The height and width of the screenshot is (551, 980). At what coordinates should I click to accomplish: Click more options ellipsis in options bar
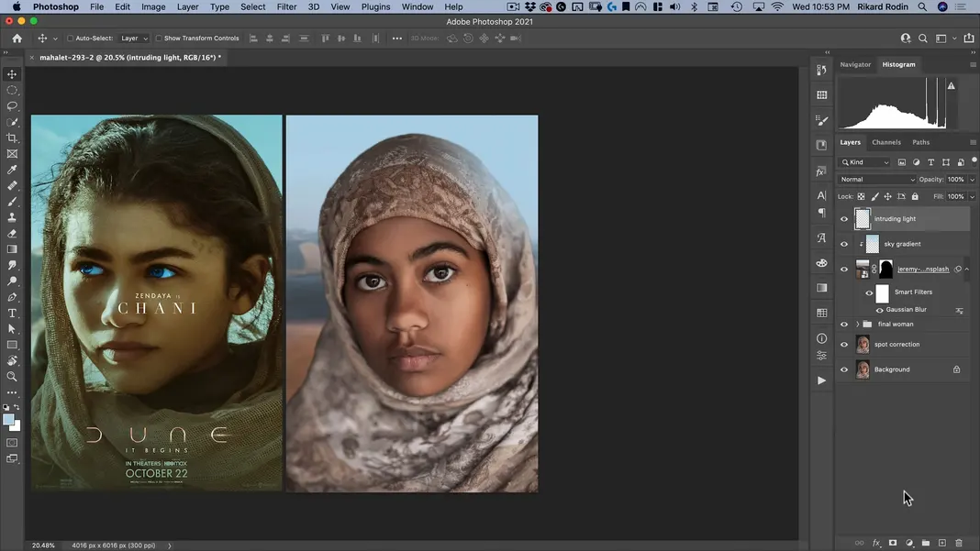(397, 39)
